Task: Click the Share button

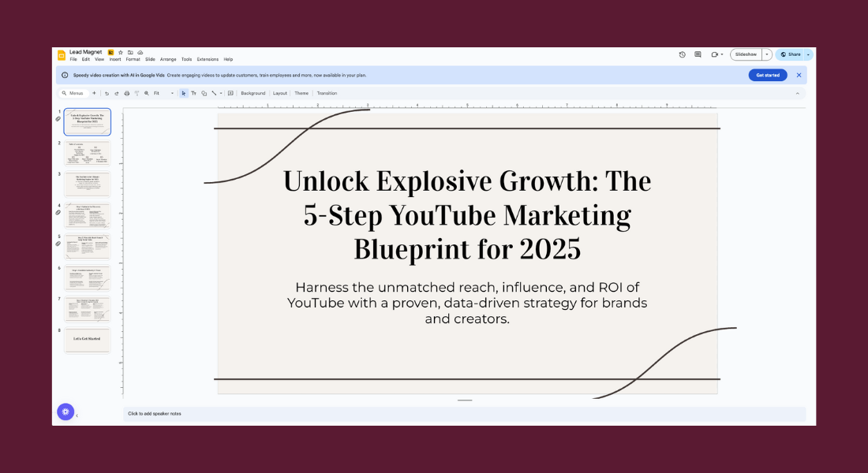Action: [791, 54]
